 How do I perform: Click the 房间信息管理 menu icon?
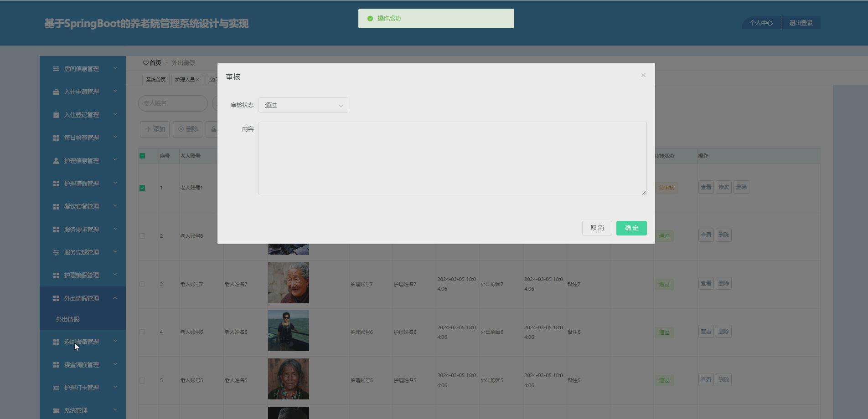[x=56, y=69]
